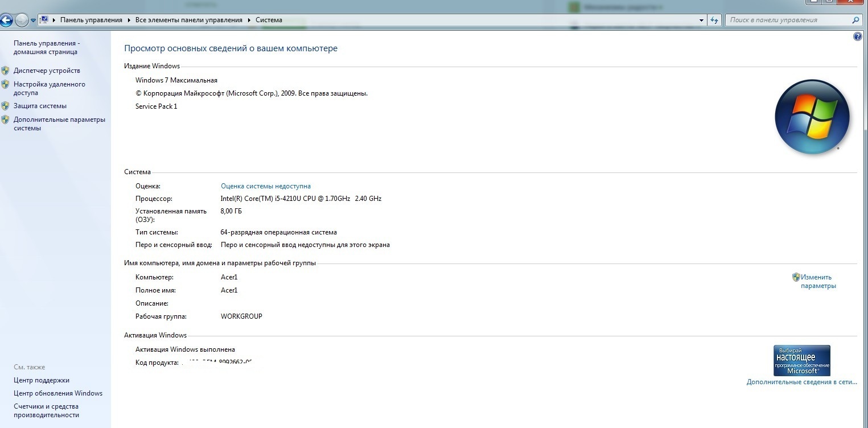The image size is (868, 428).
Task: Open "Защита системы" settings
Action: (40, 106)
